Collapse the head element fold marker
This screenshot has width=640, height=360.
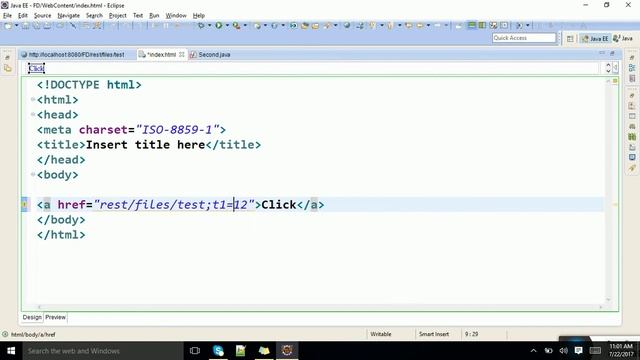(33, 114)
